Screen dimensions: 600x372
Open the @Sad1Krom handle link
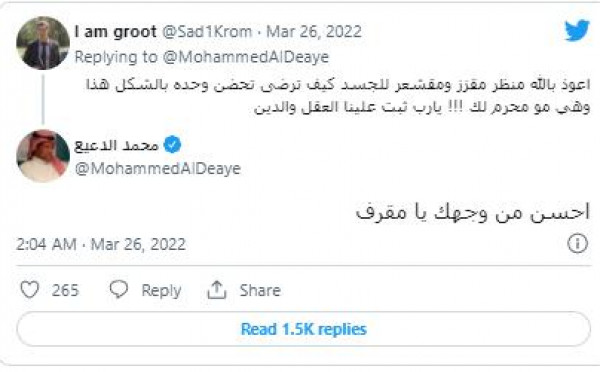(x=207, y=31)
